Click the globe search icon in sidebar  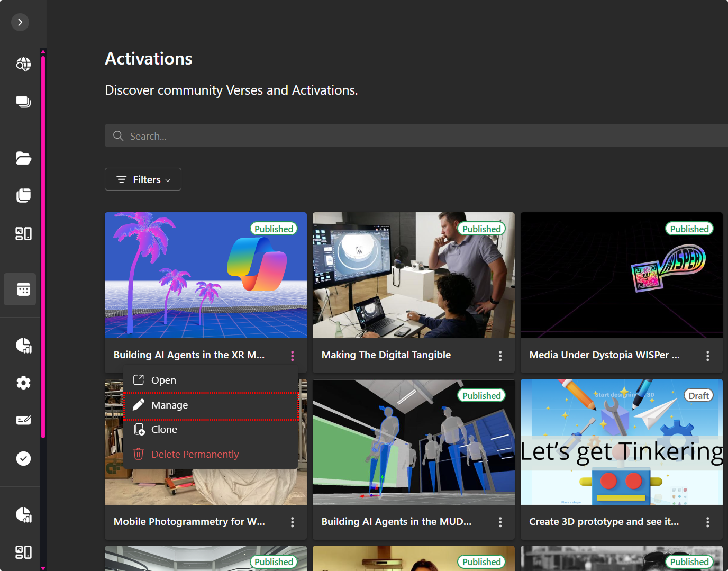tap(23, 65)
